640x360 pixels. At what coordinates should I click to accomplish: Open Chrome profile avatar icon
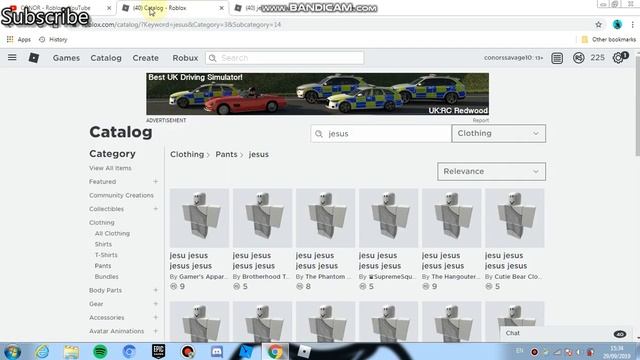(617, 24)
